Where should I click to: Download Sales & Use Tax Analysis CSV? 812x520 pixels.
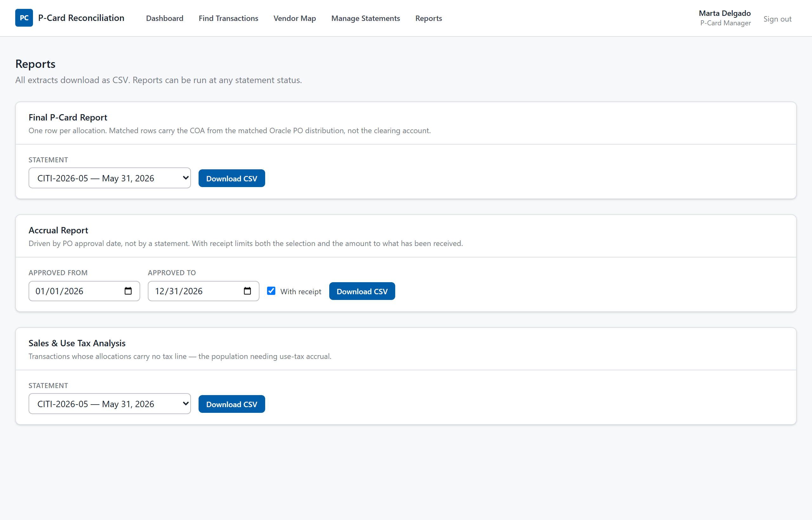pyautogui.click(x=232, y=404)
